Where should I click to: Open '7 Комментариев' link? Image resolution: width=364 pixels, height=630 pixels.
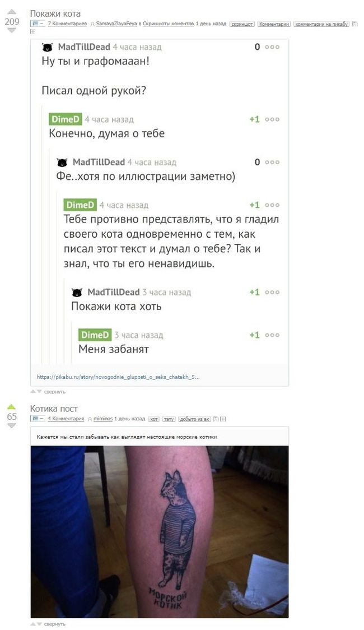pyautogui.click(x=67, y=24)
